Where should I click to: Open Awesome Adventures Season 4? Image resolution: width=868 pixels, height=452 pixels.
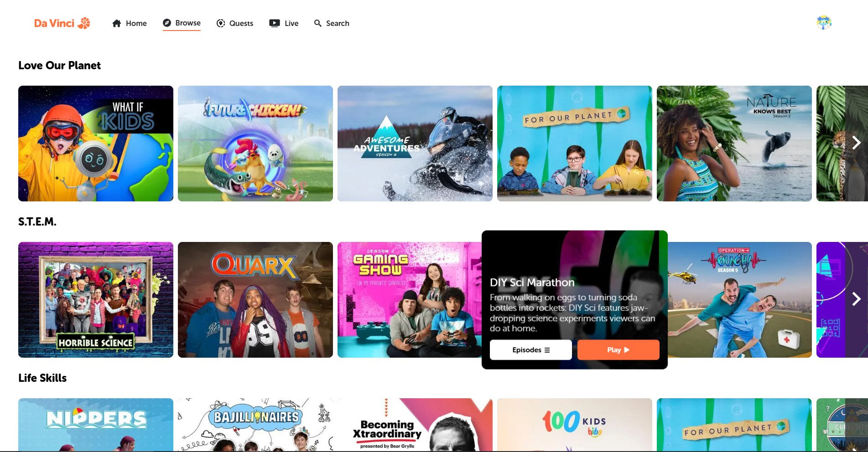pyautogui.click(x=415, y=144)
